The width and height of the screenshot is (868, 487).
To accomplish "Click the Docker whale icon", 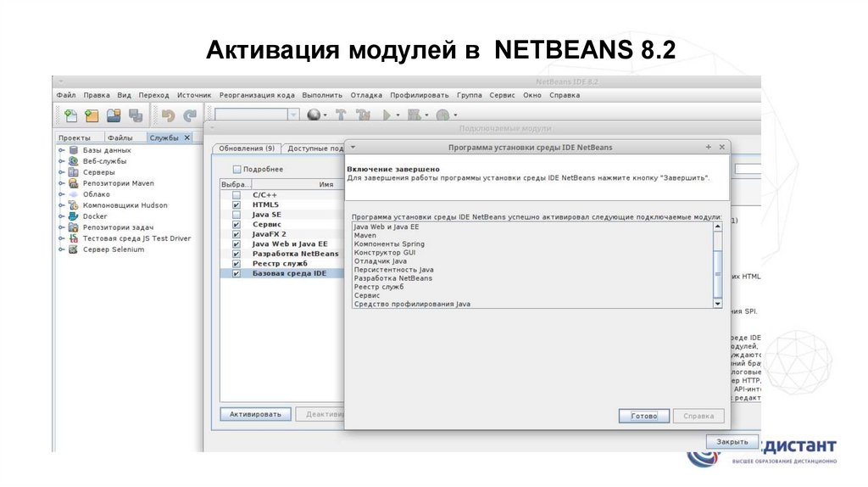I will click(74, 216).
